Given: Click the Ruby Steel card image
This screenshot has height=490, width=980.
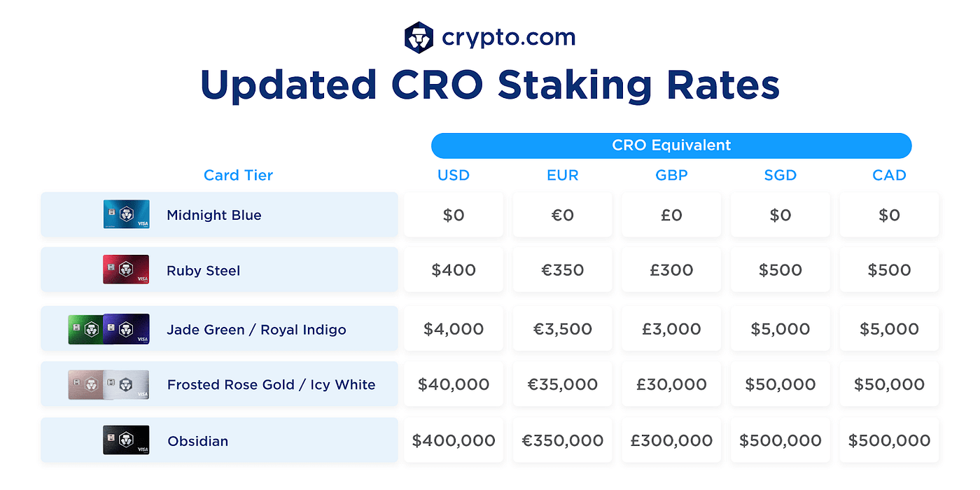Looking at the screenshot, I should 126,269.
